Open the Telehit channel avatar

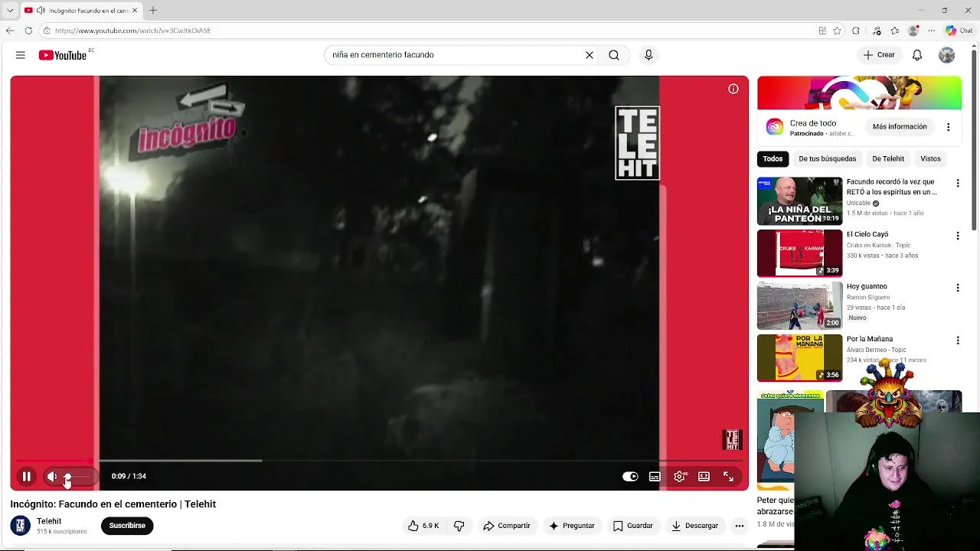coord(21,526)
